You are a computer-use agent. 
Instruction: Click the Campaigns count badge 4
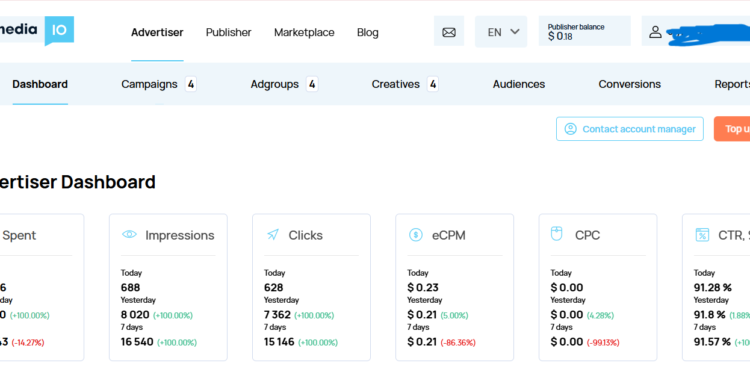pos(191,85)
